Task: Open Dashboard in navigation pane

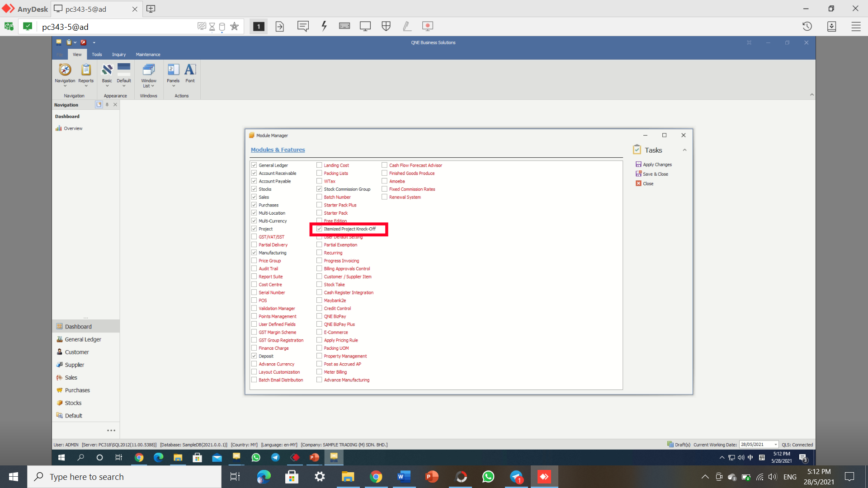Action: pyautogui.click(x=85, y=326)
